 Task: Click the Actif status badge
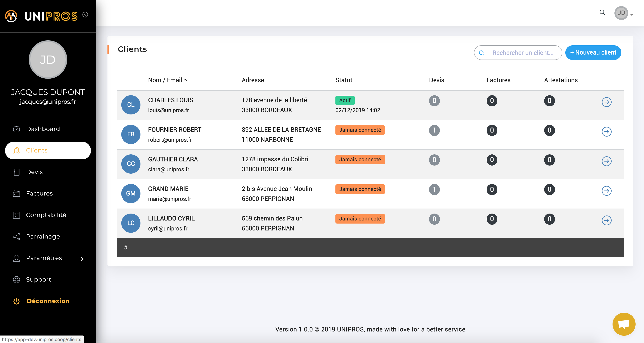(345, 100)
